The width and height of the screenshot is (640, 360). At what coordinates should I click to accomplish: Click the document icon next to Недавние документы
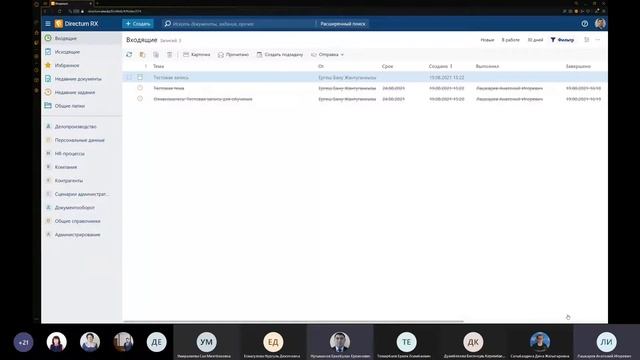[48, 78]
